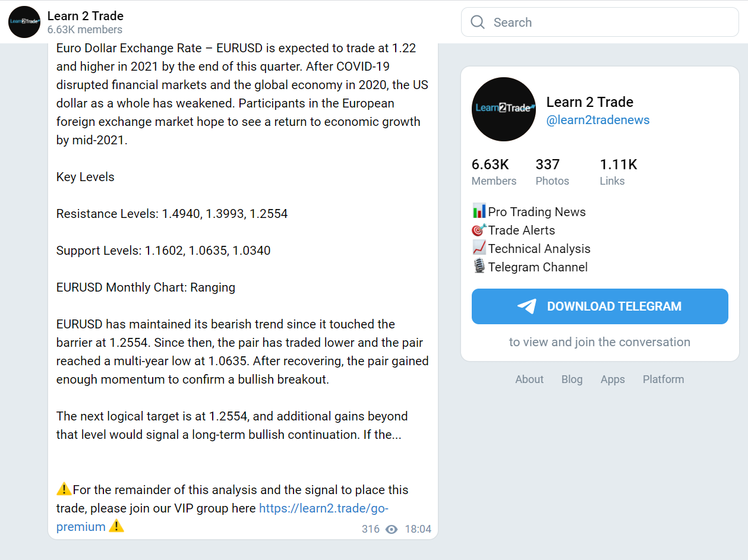Click the warning emoji before 'For the remainder'
Screen dimensions: 748x560
[64, 490]
